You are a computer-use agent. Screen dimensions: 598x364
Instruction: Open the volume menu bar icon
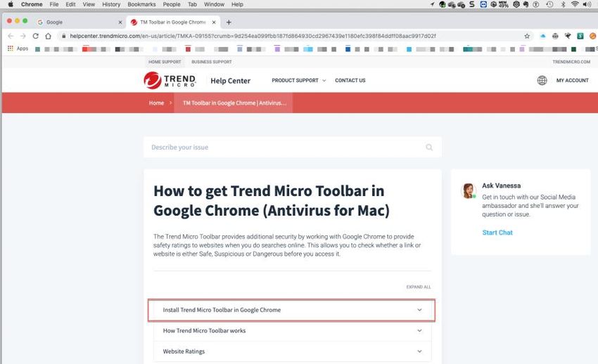point(587,4)
